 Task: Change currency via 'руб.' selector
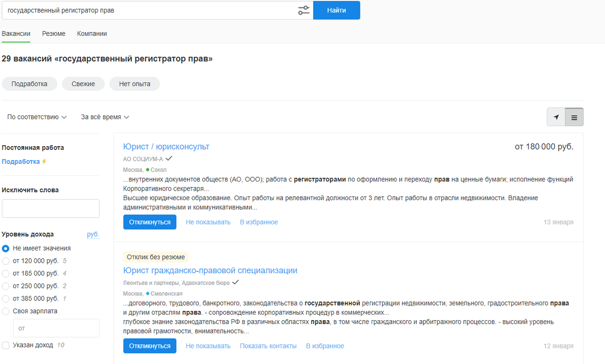pyautogui.click(x=93, y=234)
